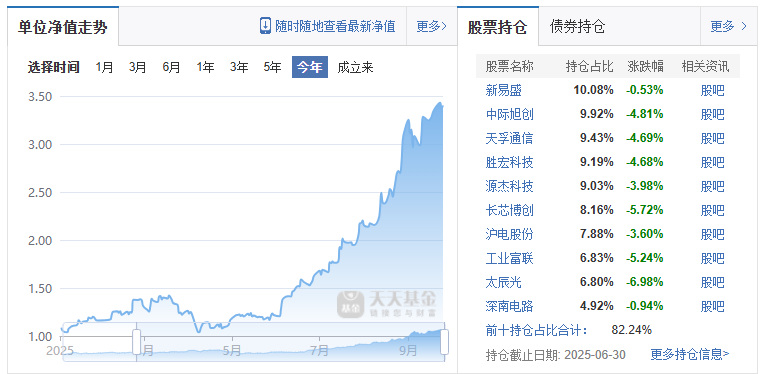Click the -6.98% change for 太辰光
The image size is (762, 374).
(645, 282)
